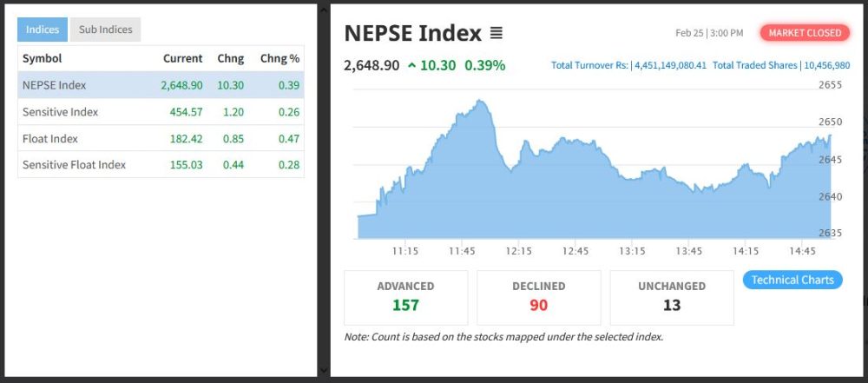This screenshot has width=868, height=383.
Task: Click the Declined count card
Action: 538,297
